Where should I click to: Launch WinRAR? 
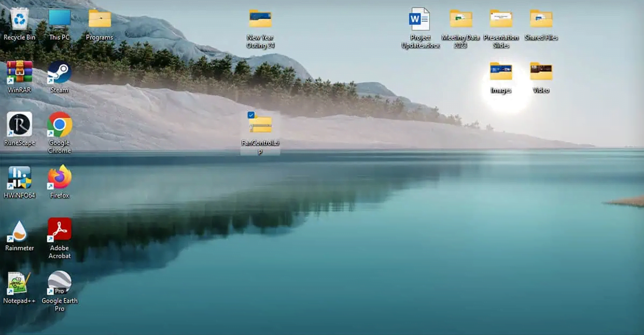[18, 73]
